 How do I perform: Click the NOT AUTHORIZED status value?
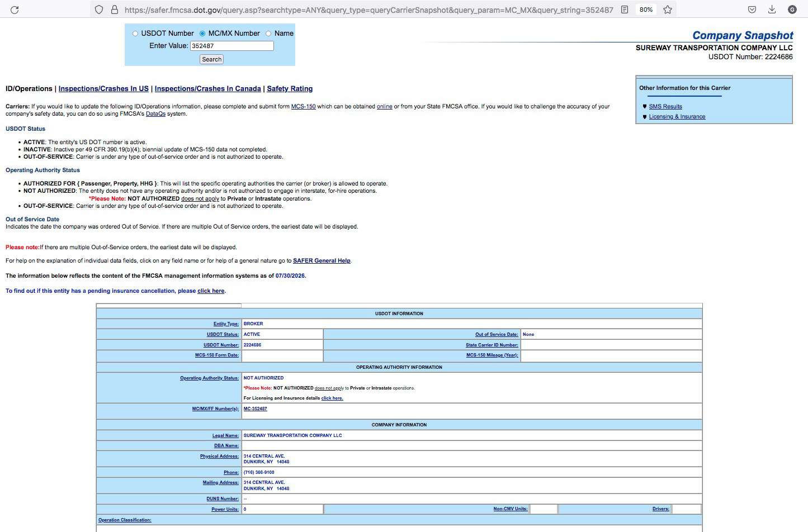263,378
